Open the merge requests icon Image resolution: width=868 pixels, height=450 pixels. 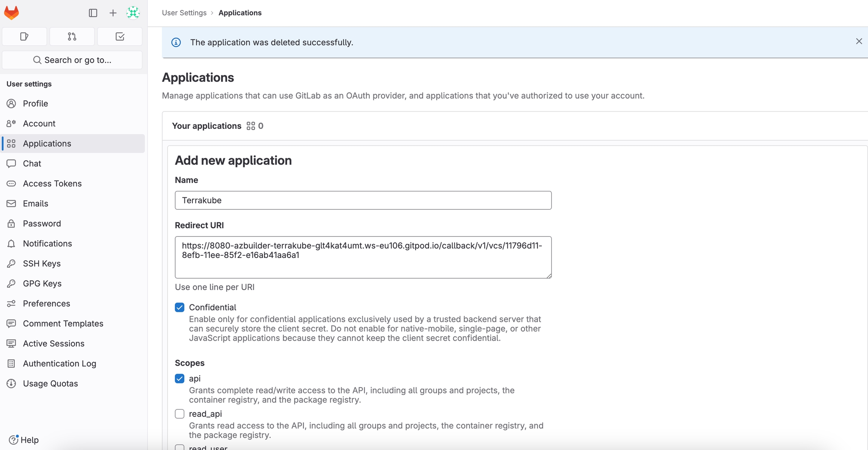72,37
